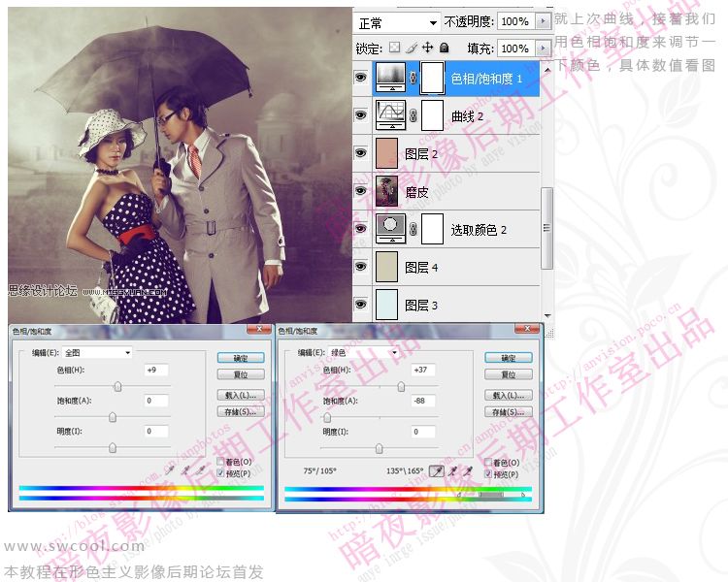
Task: Click the hue value field showing +9
Action: [156, 370]
